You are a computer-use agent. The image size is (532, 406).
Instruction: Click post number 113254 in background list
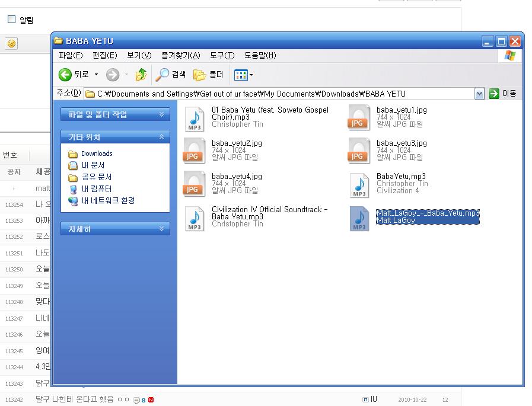point(14,204)
